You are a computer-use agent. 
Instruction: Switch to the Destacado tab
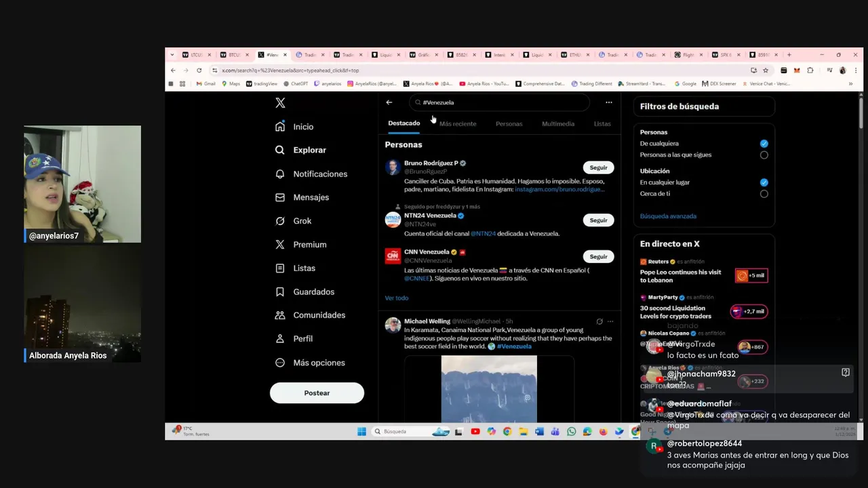[x=404, y=123]
